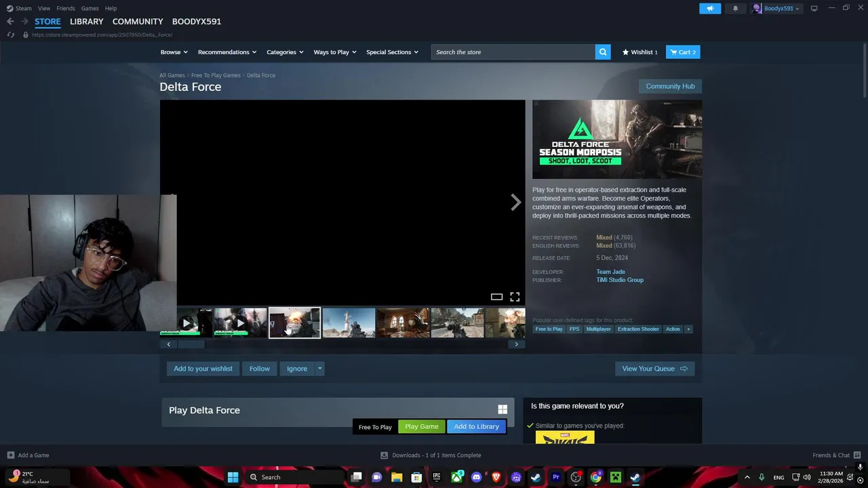Enter fullscreen on the media player
Image resolution: width=868 pixels, height=488 pixels.
515,297
